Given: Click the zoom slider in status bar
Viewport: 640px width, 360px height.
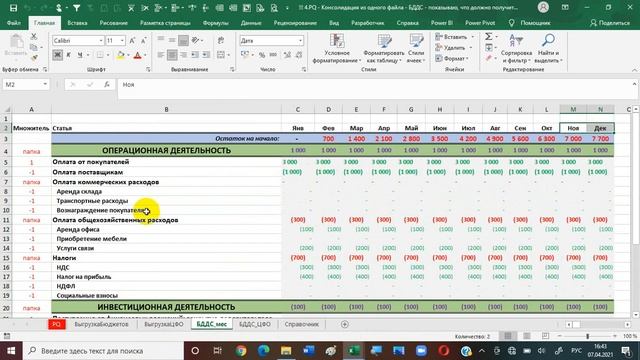Looking at the screenshot, I should (x=587, y=336).
